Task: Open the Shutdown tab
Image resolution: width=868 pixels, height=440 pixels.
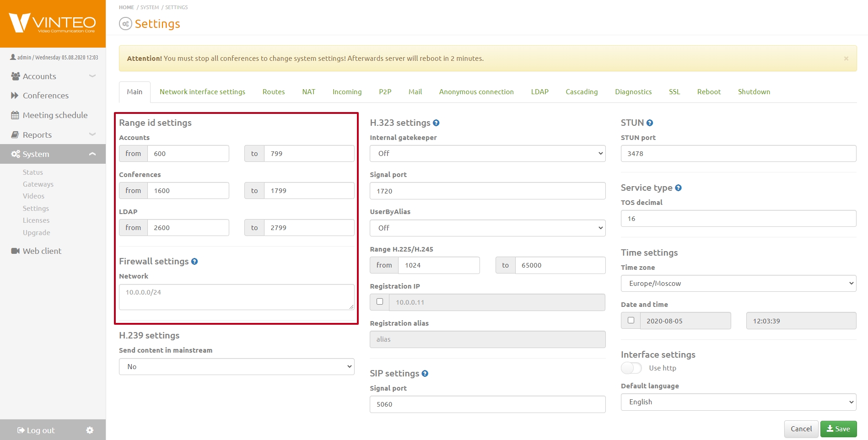Action: (x=754, y=92)
